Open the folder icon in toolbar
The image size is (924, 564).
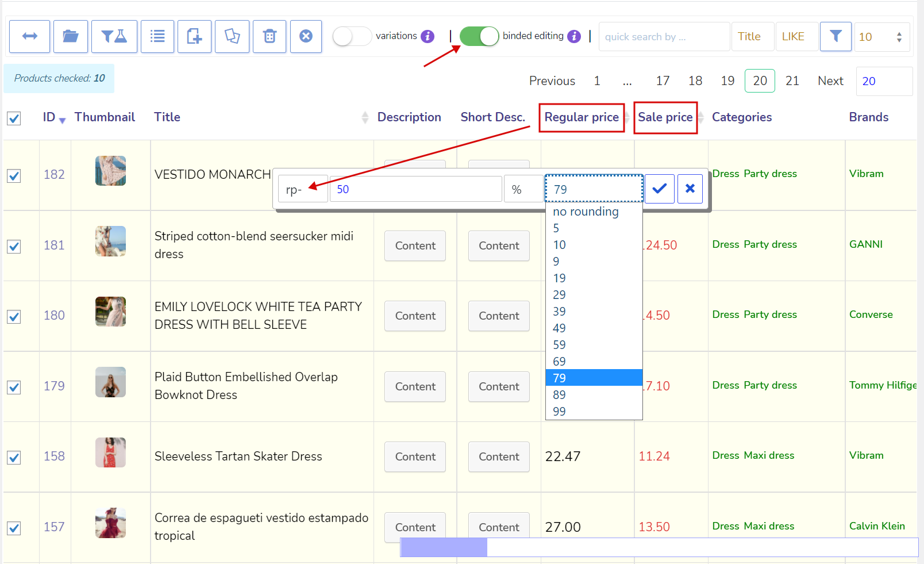point(71,37)
